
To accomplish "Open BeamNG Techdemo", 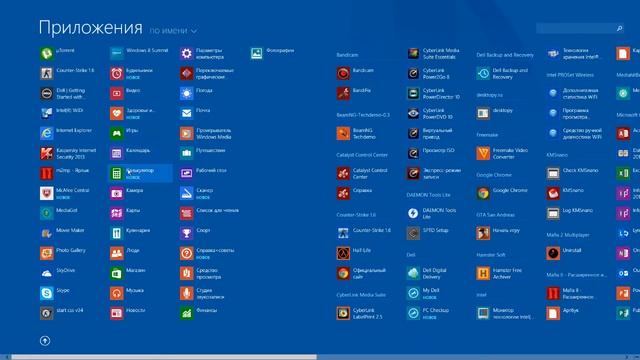I will coord(356,133).
